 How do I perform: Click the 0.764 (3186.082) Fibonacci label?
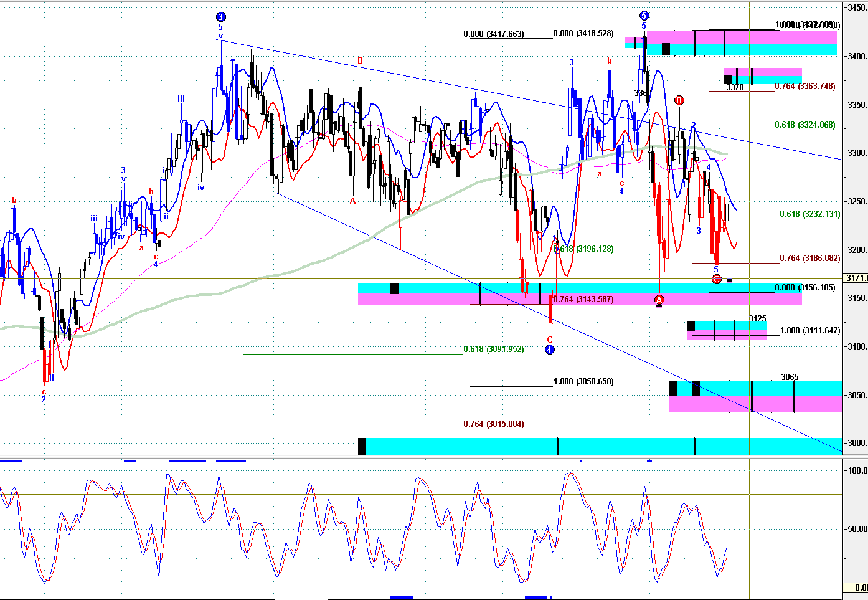pyautogui.click(x=809, y=259)
